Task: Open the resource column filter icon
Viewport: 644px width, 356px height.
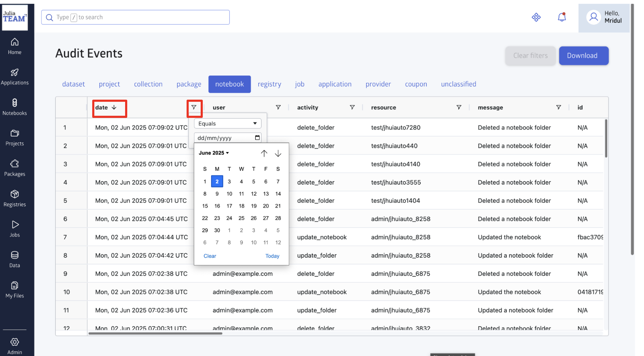Action: pos(459,107)
